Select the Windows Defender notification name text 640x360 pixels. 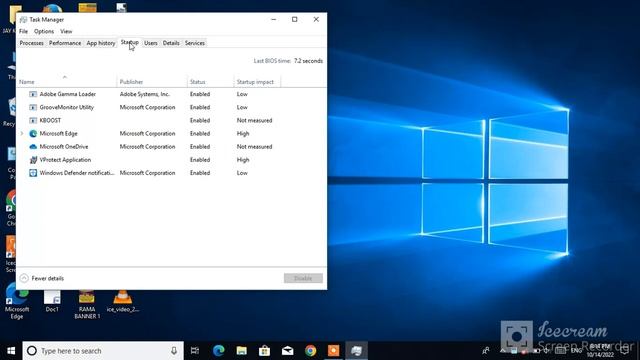(77, 173)
